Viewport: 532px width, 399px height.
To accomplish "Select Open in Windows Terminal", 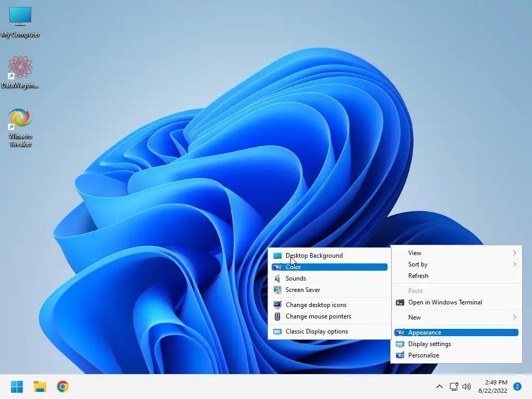I will pyautogui.click(x=456, y=302).
